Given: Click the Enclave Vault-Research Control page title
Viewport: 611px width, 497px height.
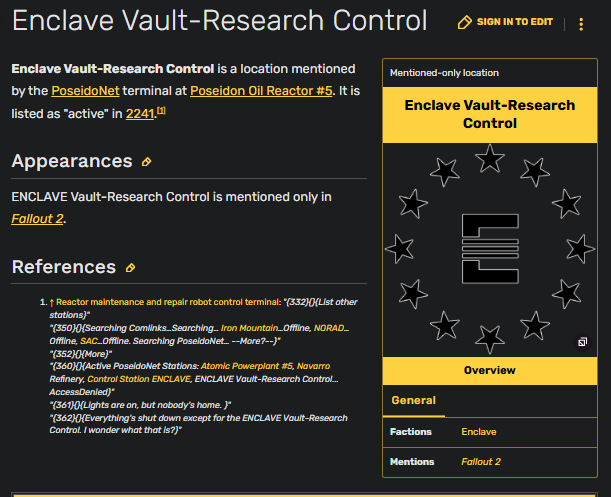Looking at the screenshot, I should click(x=219, y=20).
